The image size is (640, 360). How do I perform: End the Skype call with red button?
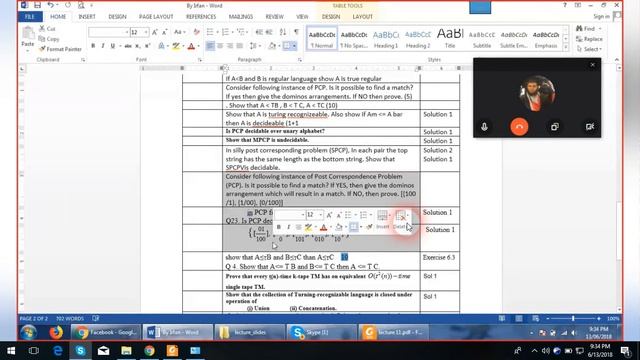(x=519, y=127)
